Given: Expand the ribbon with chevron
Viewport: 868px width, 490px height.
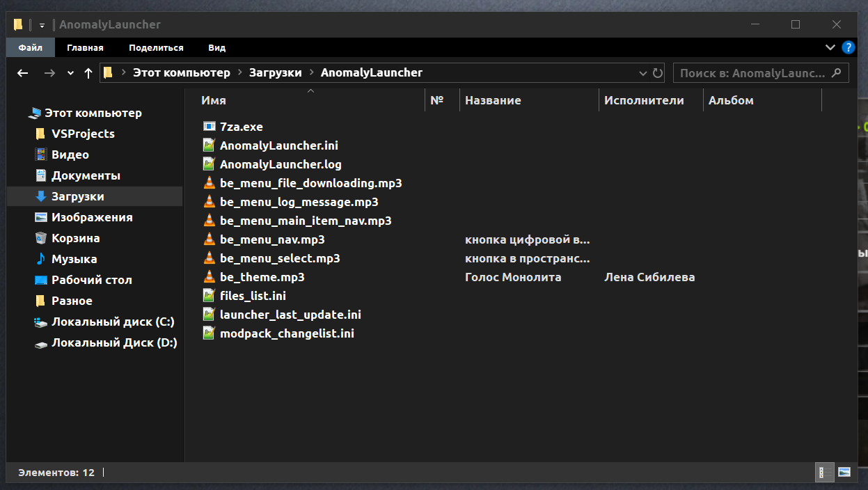Looking at the screenshot, I should coord(830,47).
